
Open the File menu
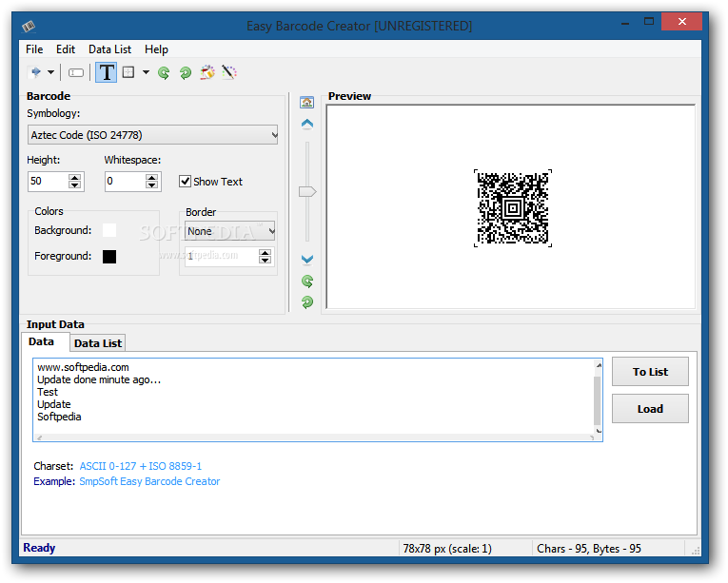[34, 49]
